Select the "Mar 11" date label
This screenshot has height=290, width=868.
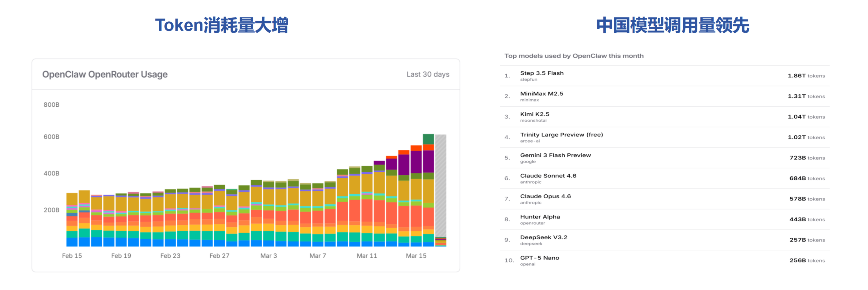click(367, 256)
